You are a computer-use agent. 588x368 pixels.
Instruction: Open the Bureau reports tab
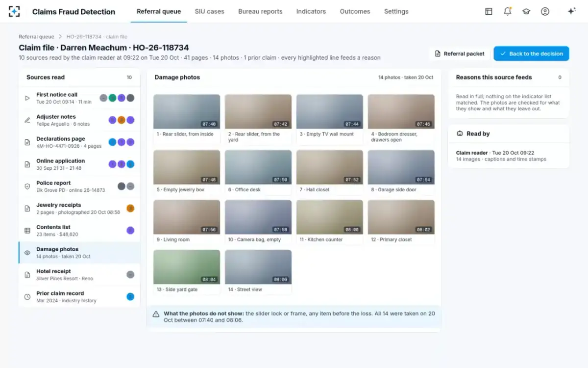click(x=260, y=11)
